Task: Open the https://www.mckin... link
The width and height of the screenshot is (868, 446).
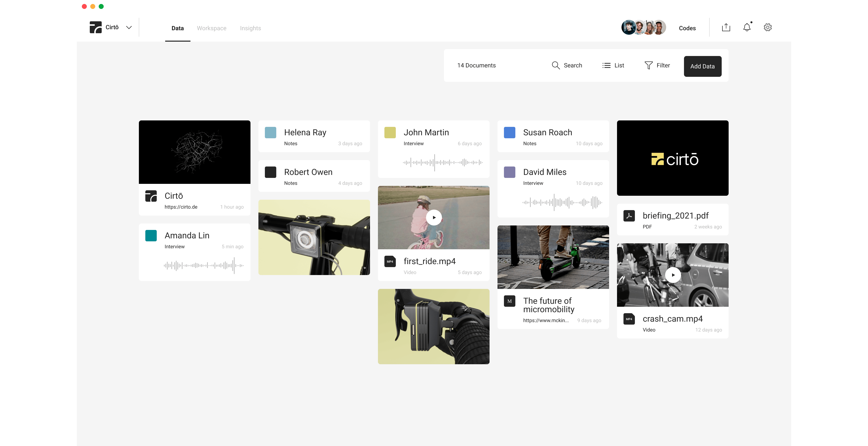Action: (546, 320)
